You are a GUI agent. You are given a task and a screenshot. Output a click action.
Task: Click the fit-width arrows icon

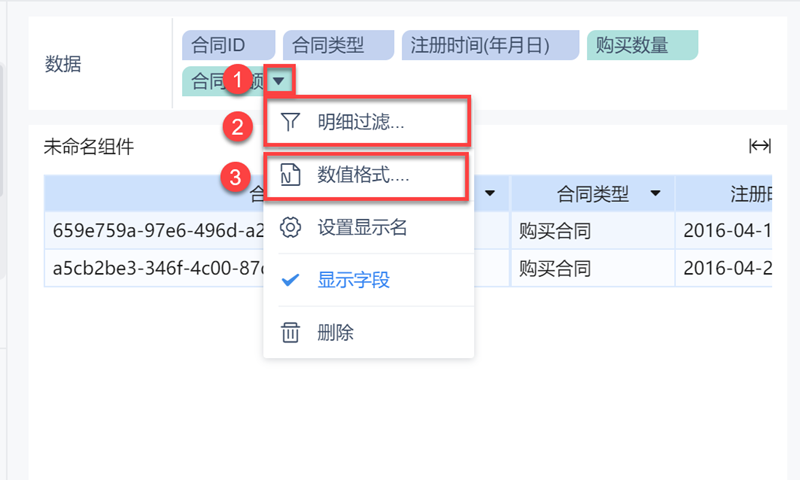pos(760,147)
